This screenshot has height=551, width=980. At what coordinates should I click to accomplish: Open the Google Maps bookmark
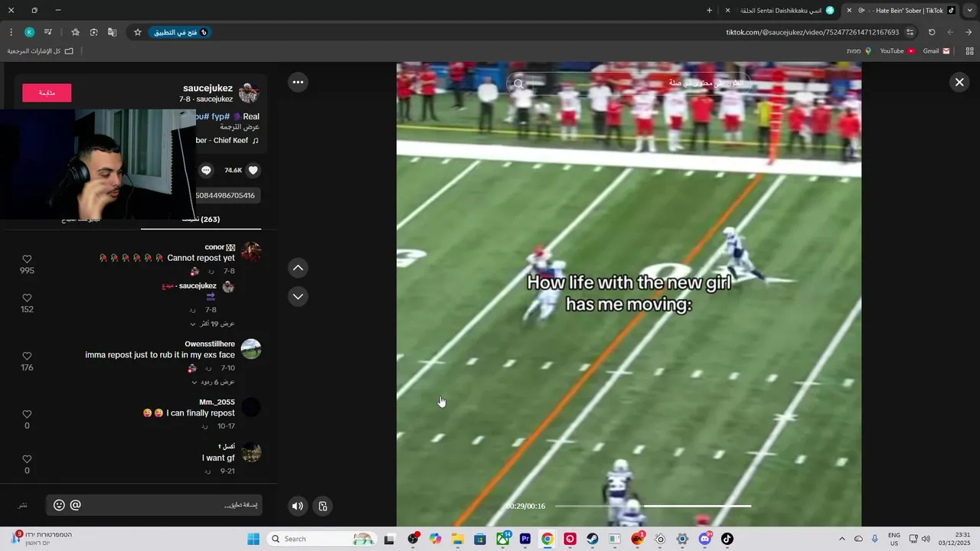click(859, 51)
